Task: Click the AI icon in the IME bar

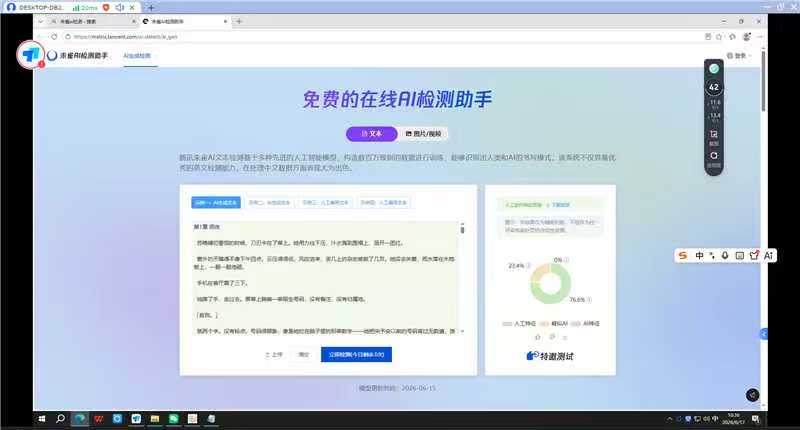Action: point(768,256)
